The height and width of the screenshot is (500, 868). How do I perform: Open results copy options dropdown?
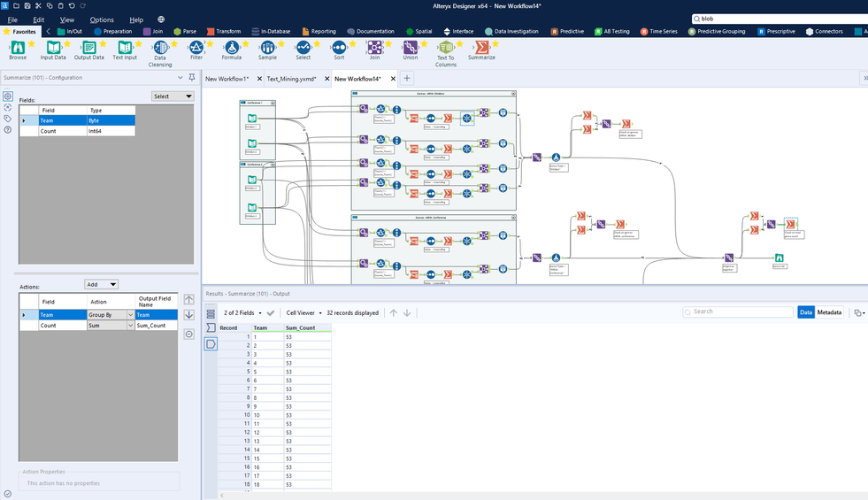coord(858,313)
